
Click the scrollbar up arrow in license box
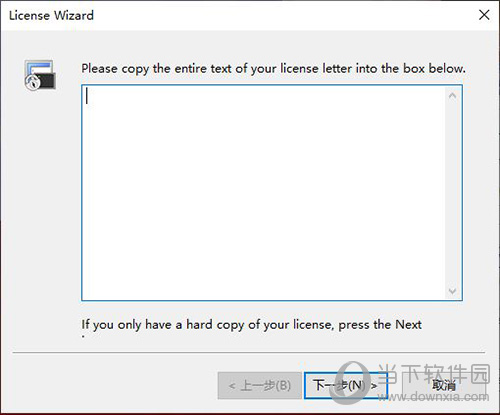[452, 96]
